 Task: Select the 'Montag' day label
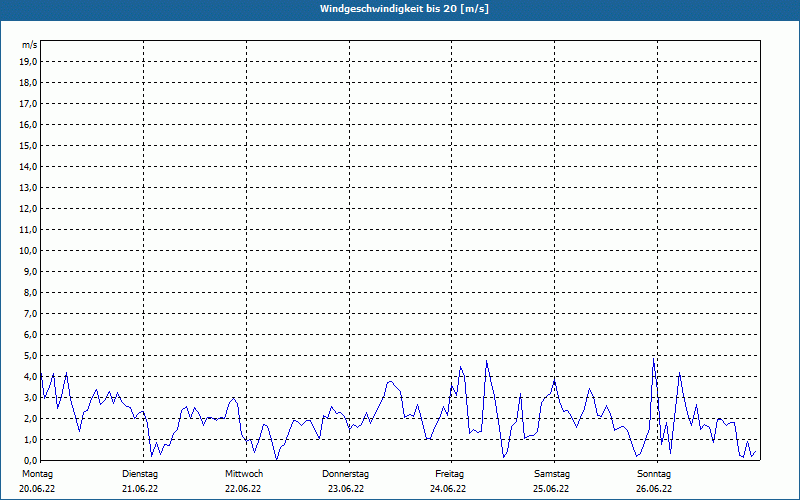click(x=37, y=474)
